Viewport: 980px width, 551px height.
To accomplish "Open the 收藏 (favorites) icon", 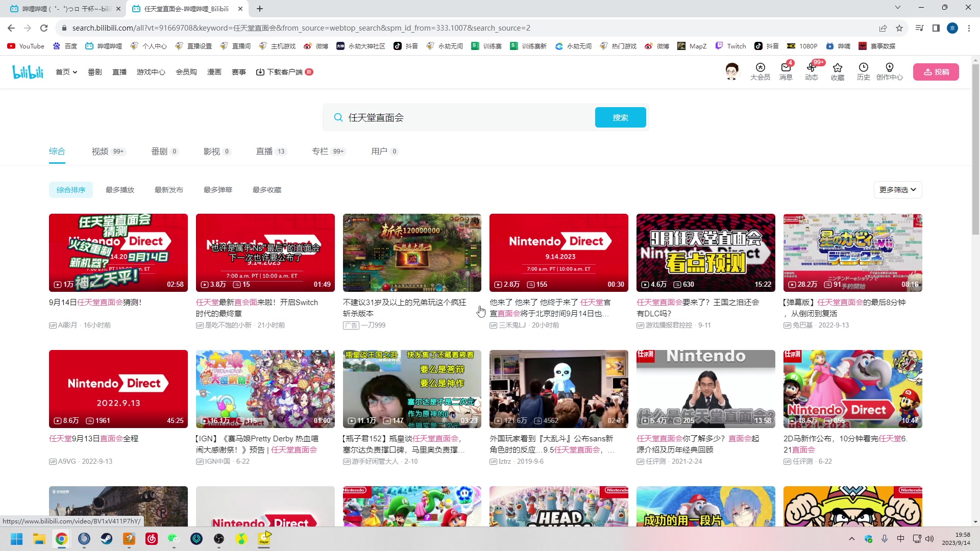I will point(837,72).
